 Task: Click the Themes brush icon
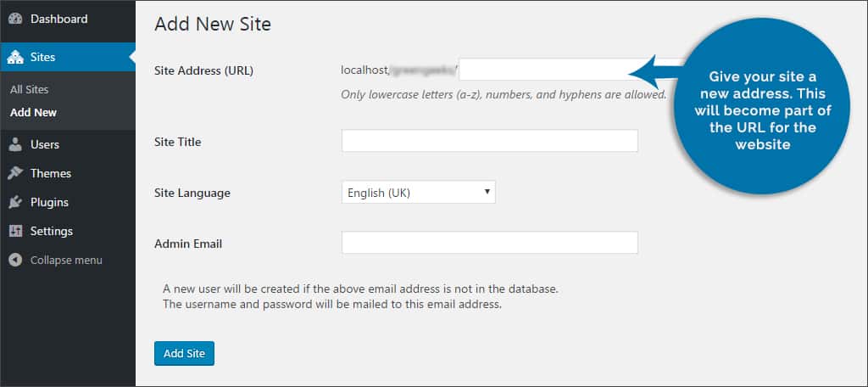[15, 173]
